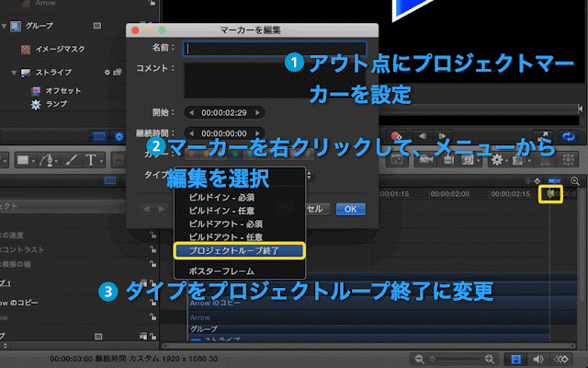The image size is (588, 368).
Task: Toggle the keyframe editor diamond button
Action: (x=560, y=360)
